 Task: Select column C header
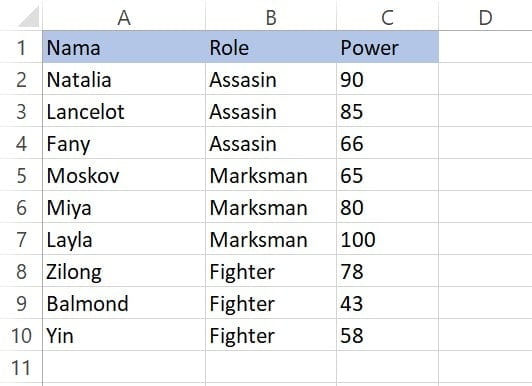(x=387, y=15)
